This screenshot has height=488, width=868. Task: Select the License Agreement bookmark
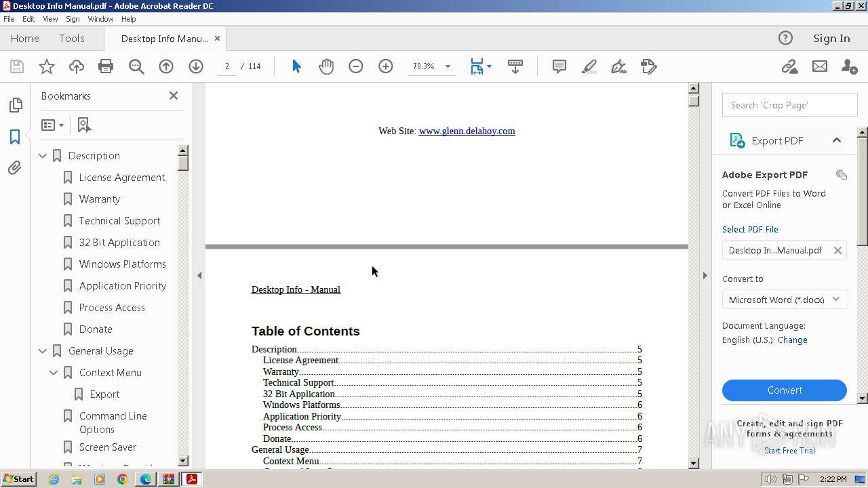[122, 178]
